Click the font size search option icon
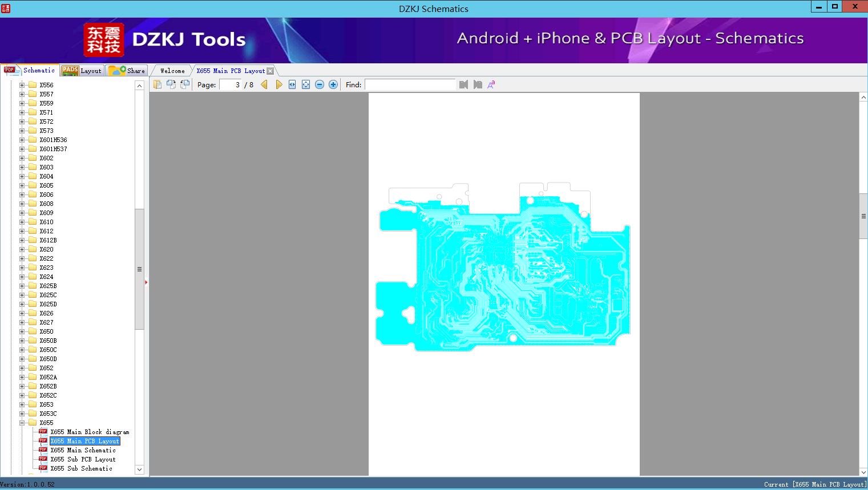Screen dimensions: 868x490 pyautogui.click(x=491, y=84)
